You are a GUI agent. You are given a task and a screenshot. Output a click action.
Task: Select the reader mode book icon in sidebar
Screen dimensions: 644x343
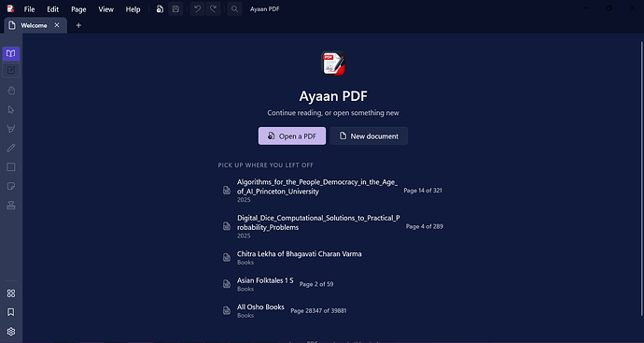coord(11,54)
